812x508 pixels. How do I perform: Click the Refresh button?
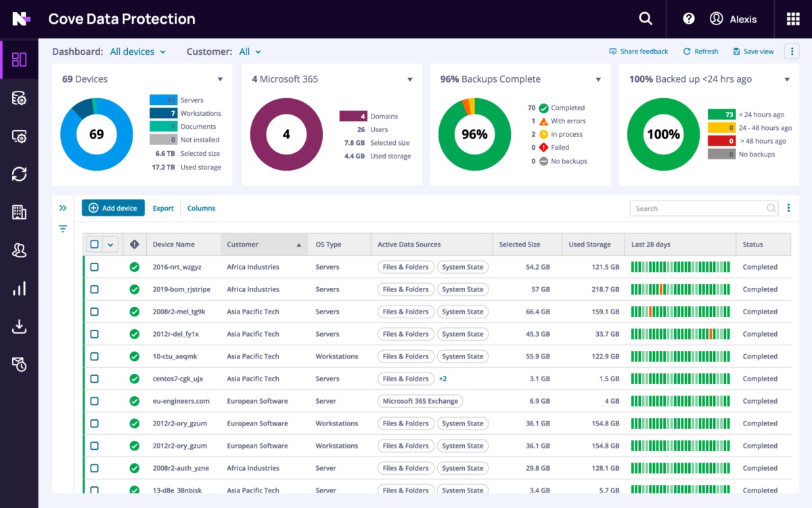[700, 51]
